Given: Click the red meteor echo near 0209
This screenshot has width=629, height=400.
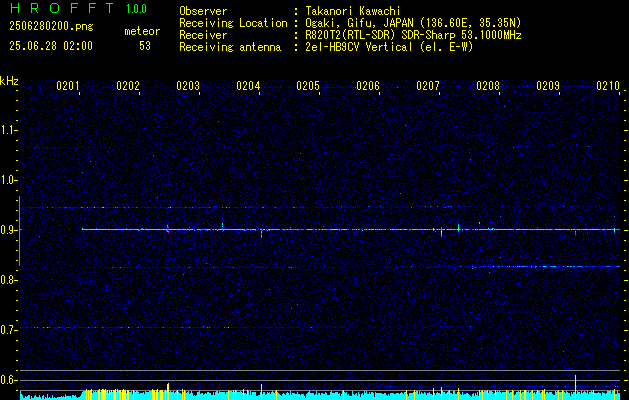Looking at the screenshot, I should (575, 233).
